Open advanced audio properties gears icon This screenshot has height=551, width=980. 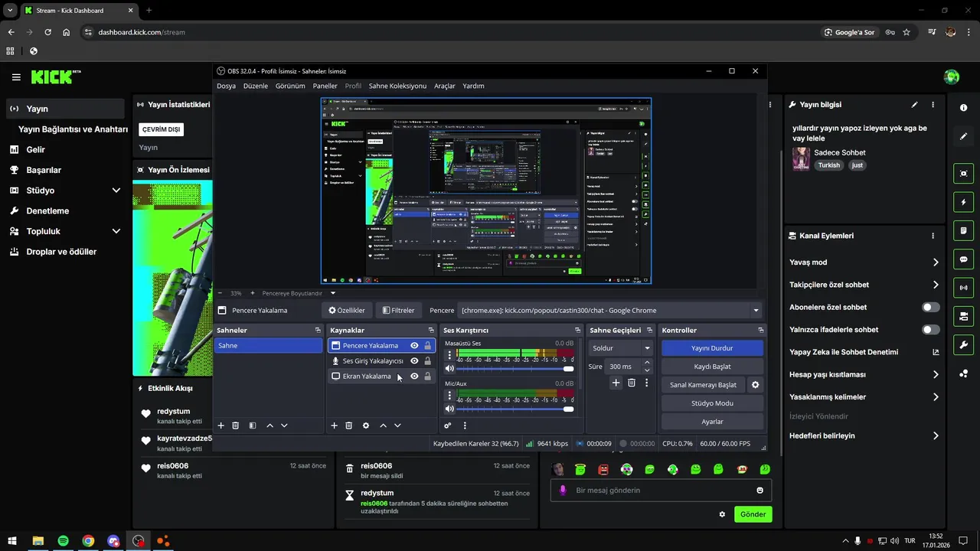pyautogui.click(x=448, y=425)
